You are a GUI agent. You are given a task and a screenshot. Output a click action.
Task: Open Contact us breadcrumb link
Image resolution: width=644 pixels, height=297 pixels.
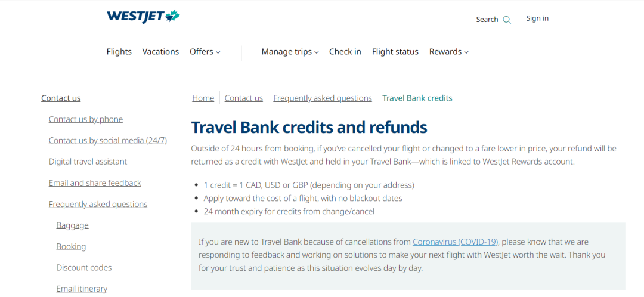[x=243, y=98]
